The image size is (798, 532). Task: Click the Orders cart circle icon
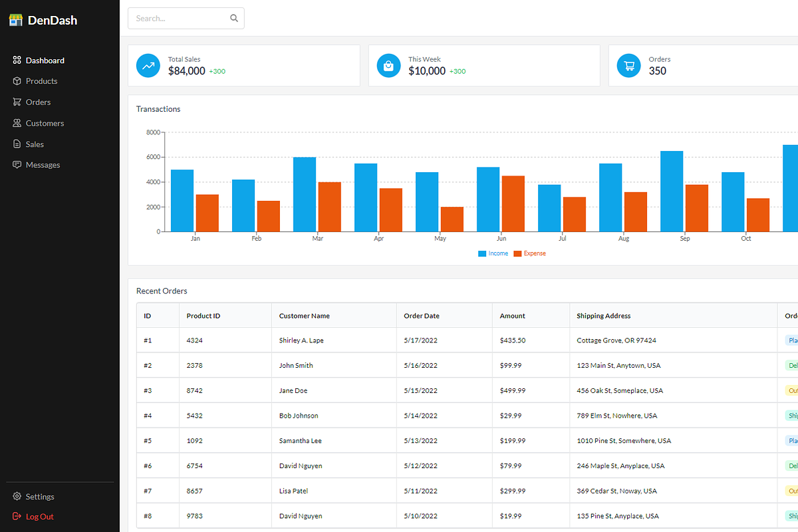click(629, 65)
